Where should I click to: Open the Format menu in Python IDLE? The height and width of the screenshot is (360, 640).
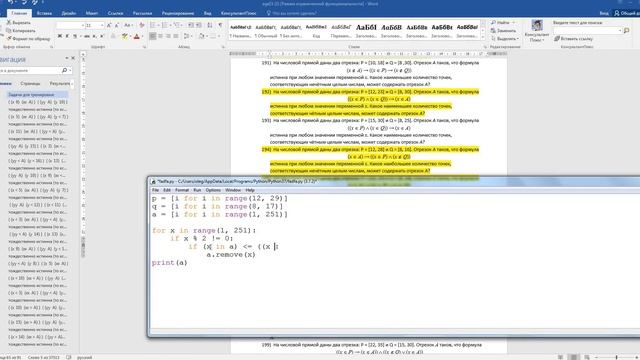coord(182,190)
